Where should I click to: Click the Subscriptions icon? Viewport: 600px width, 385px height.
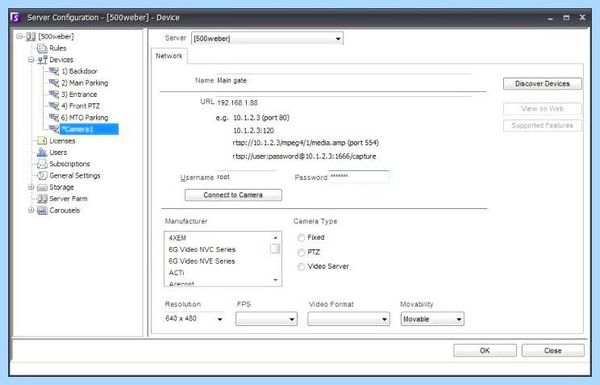tap(42, 164)
